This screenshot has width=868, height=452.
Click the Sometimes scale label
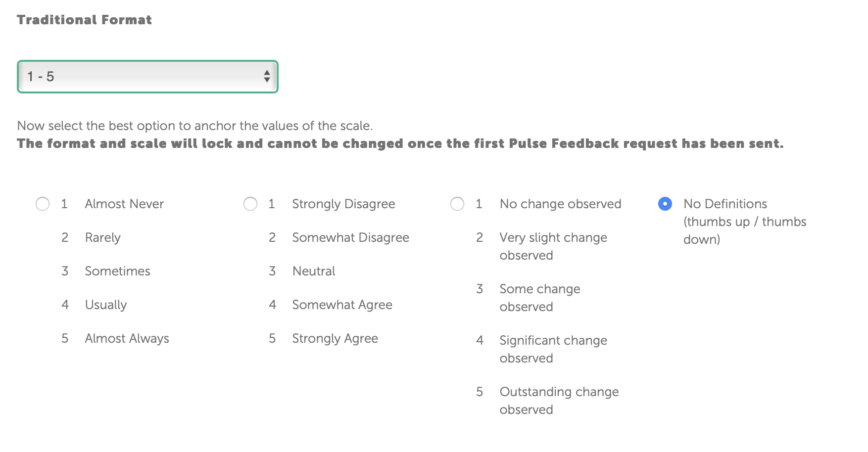click(117, 271)
